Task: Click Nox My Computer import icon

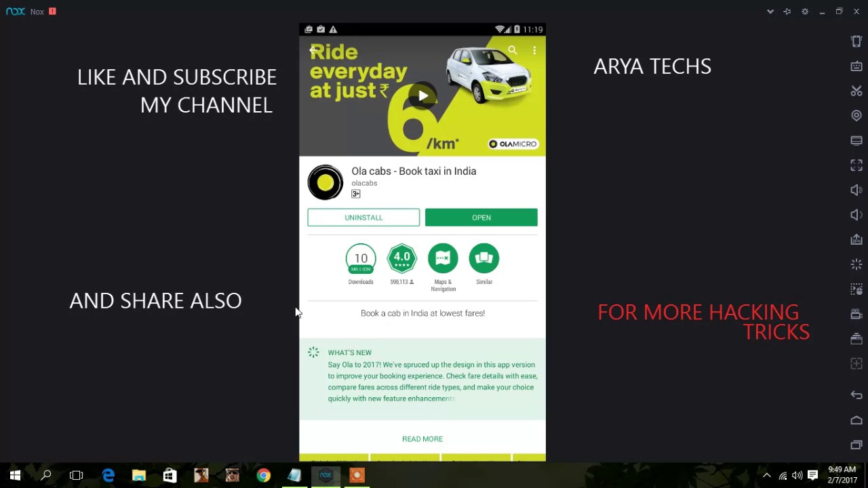Action: pyautogui.click(x=856, y=140)
